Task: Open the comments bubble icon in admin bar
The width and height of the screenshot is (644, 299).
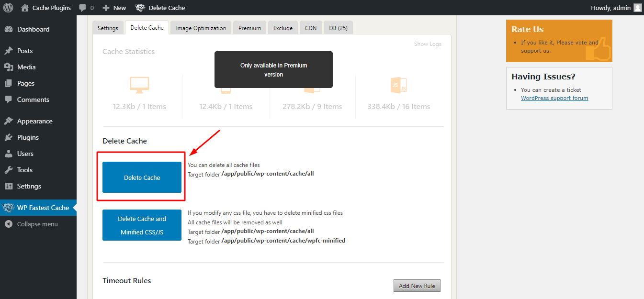Action: point(83,8)
